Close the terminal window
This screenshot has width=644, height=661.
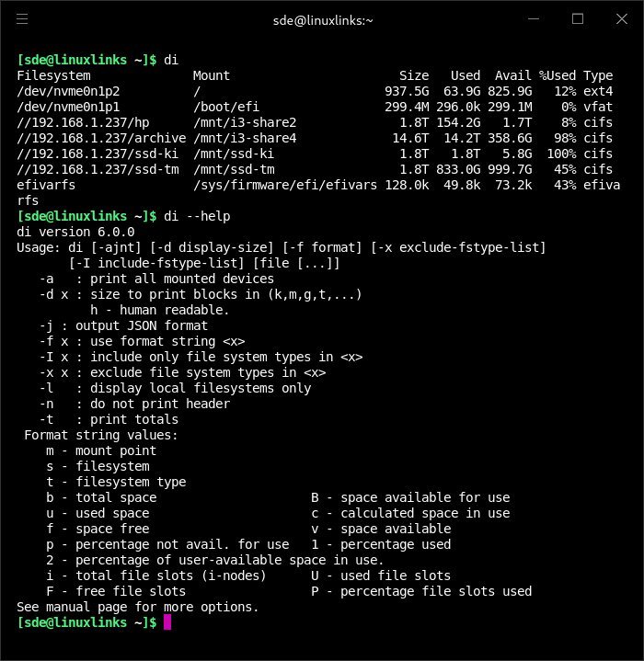[x=620, y=18]
